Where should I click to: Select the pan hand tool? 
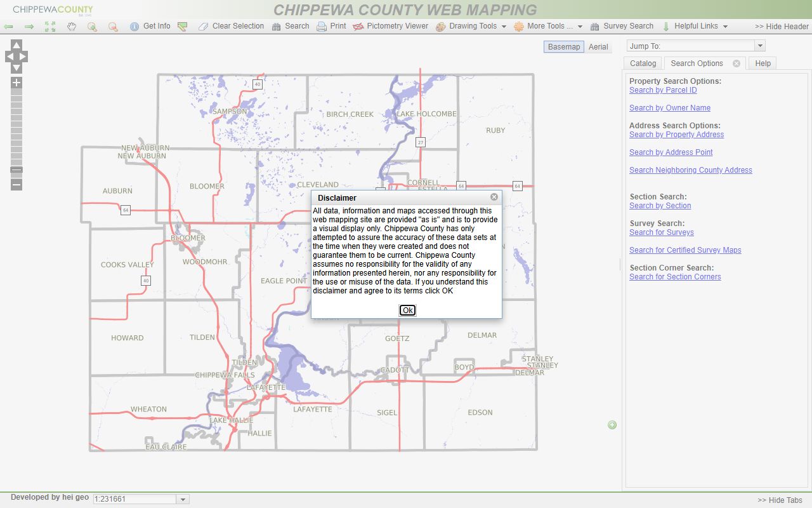(72, 27)
